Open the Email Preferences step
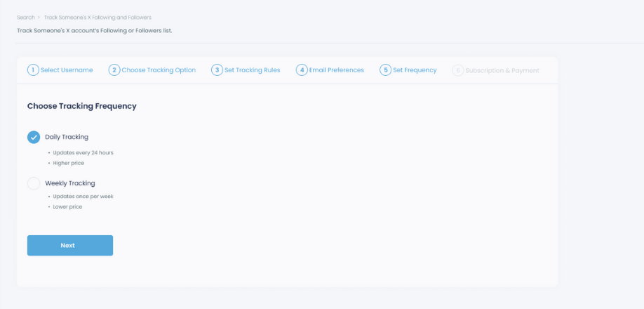The height and width of the screenshot is (309, 644). (x=337, y=70)
